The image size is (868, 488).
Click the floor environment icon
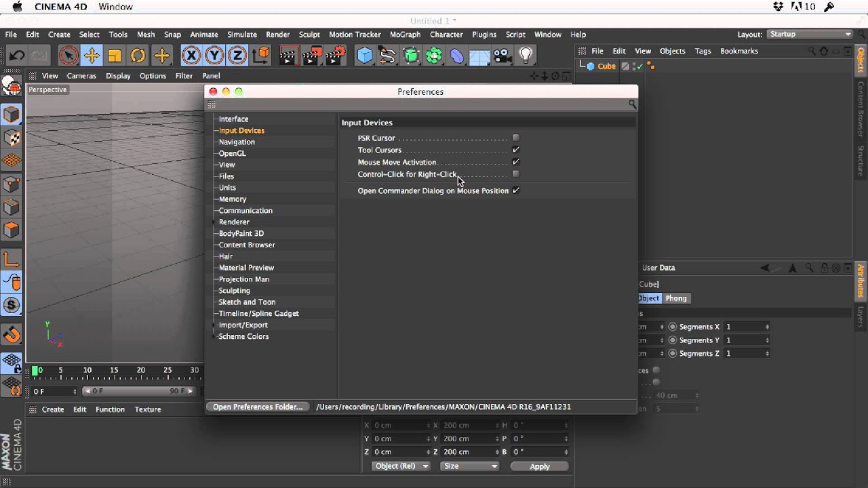click(x=479, y=56)
